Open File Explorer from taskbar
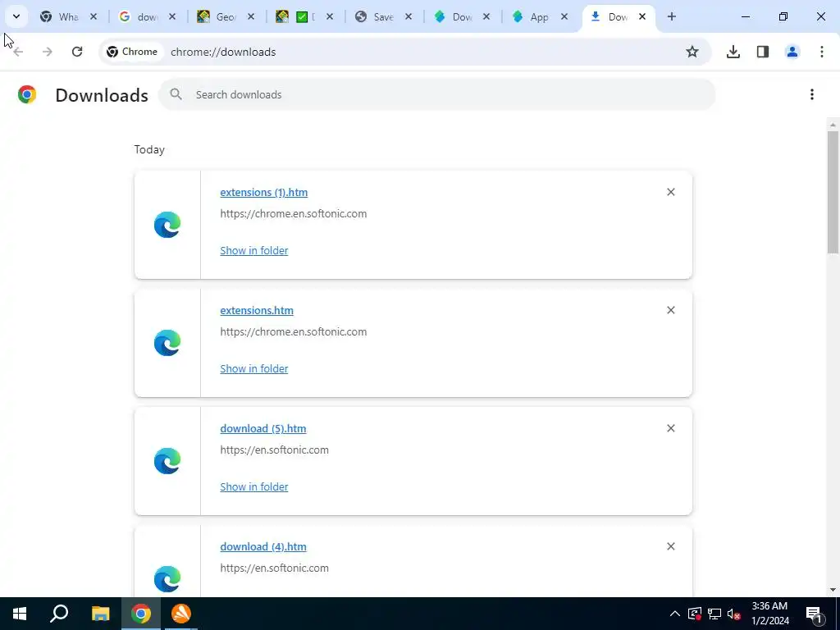The height and width of the screenshot is (630, 840). point(100,614)
